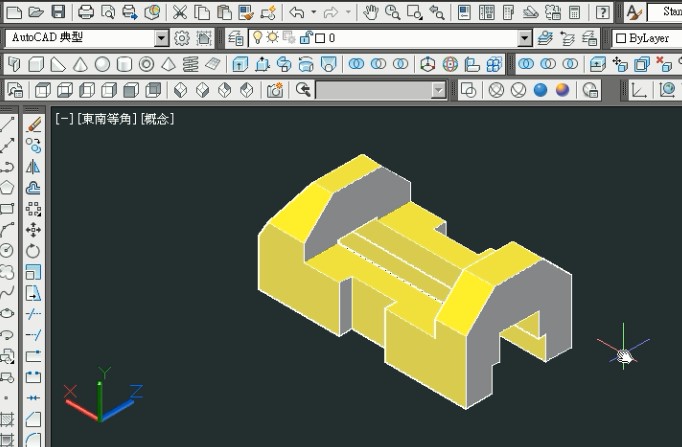Select the Torus solid tool
The image size is (682, 447).
pos(147,65)
